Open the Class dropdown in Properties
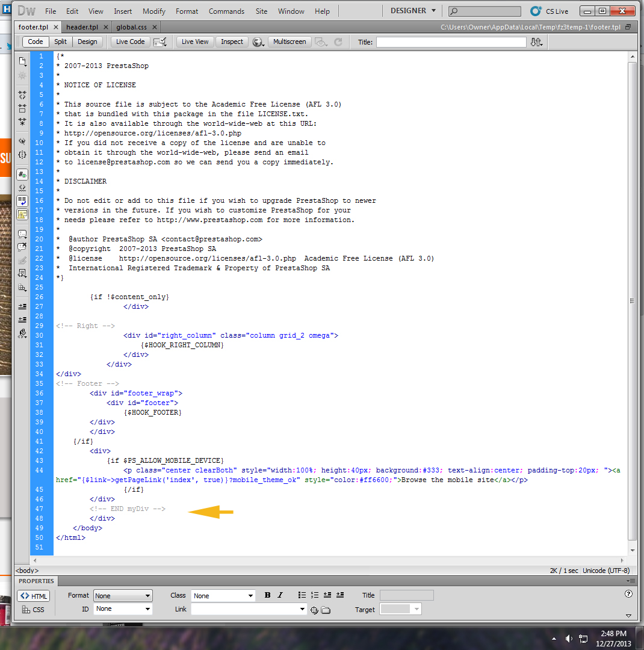 click(223, 596)
